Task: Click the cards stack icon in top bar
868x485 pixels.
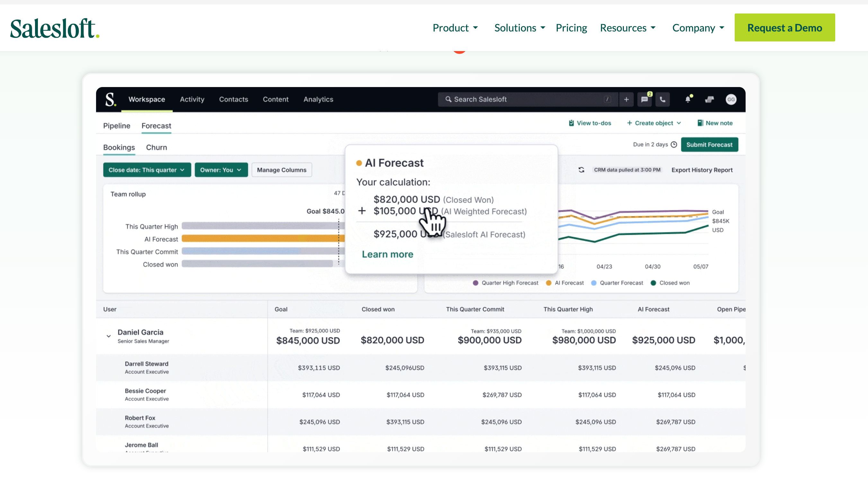Action: [709, 99]
